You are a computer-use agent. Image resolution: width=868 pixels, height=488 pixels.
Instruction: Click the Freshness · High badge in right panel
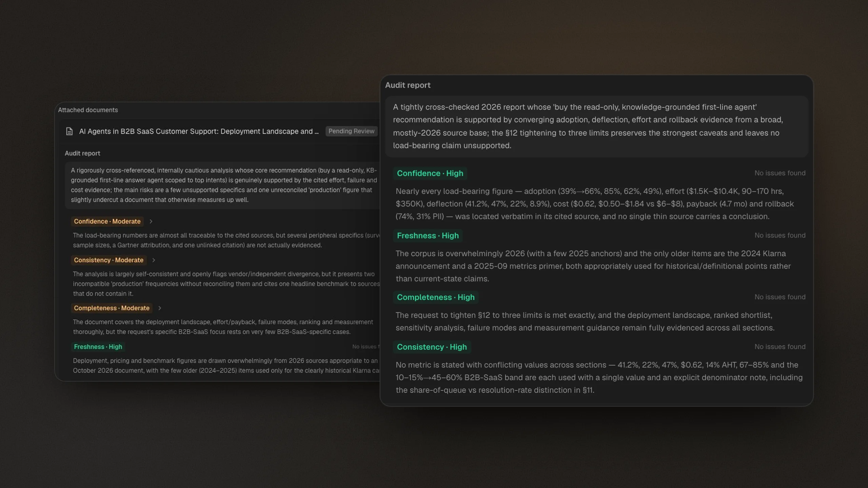428,236
